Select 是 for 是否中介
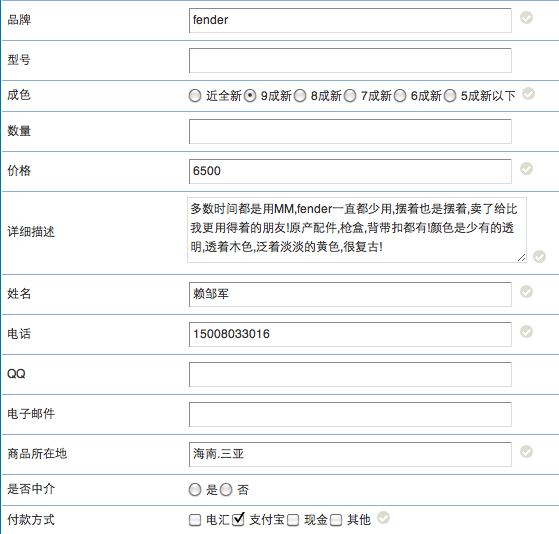The height and width of the screenshot is (534, 559). [195, 489]
